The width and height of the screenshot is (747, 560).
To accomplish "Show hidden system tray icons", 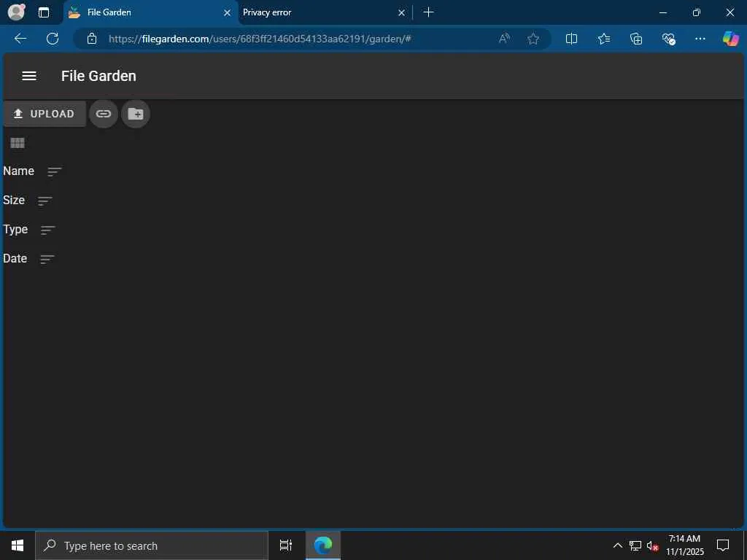I will pos(617,545).
